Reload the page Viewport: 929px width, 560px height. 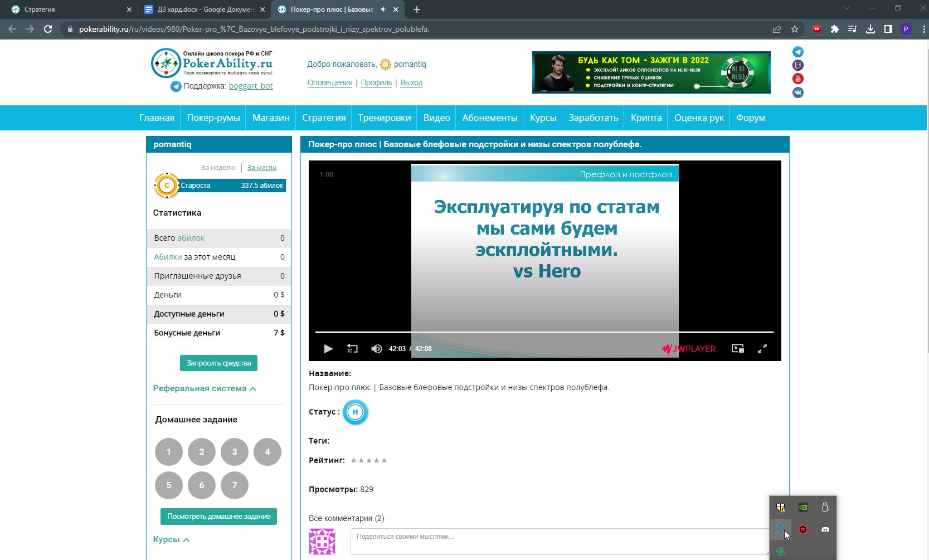[48, 29]
